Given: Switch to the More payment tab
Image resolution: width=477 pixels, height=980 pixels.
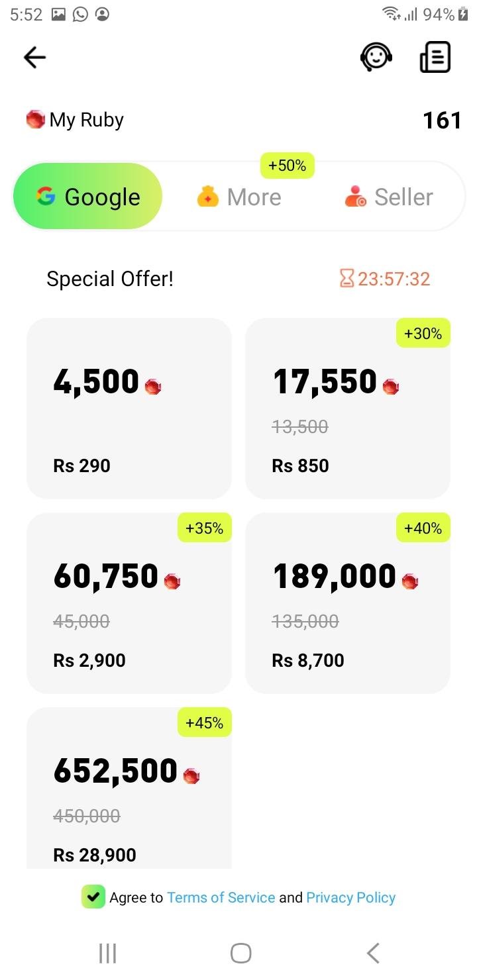Looking at the screenshot, I should [239, 197].
